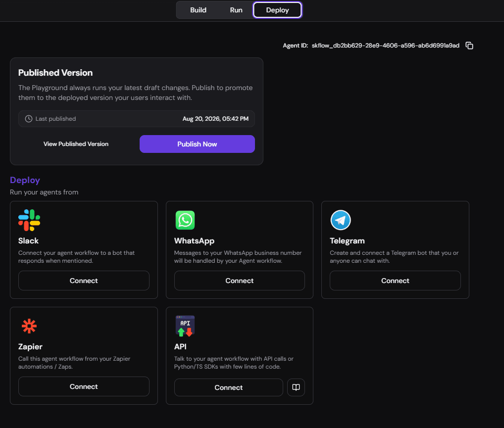504x428 pixels.
Task: Connect the WhatsApp integration
Action: [x=240, y=281]
